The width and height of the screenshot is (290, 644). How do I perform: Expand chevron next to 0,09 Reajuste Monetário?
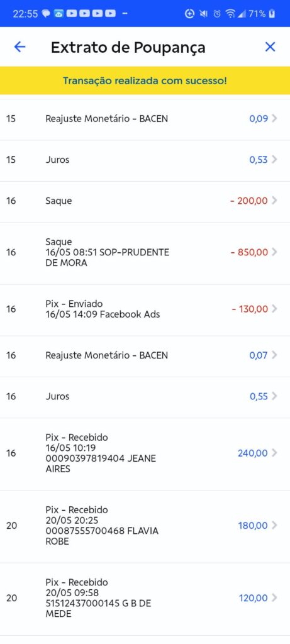(x=274, y=119)
